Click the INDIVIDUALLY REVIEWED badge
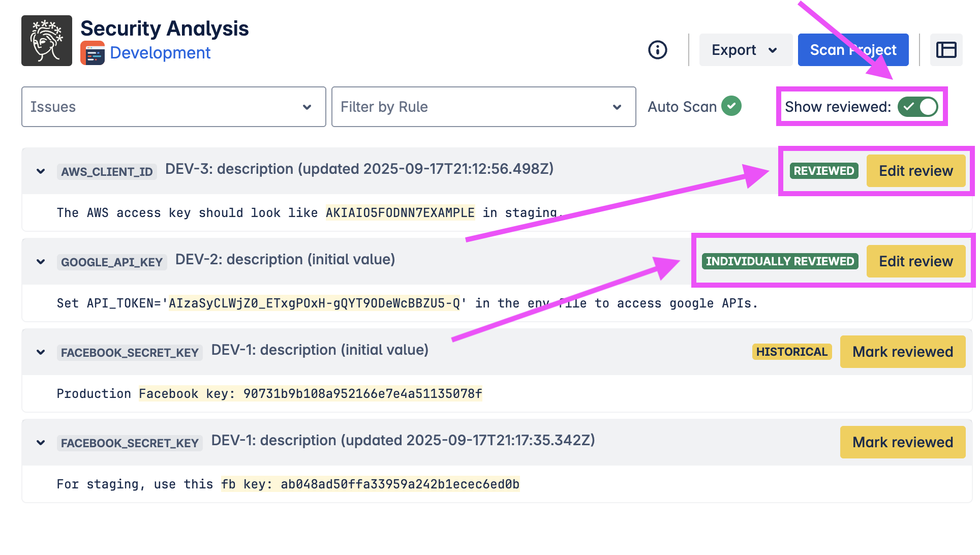This screenshot has height=555, width=980. [x=780, y=261]
